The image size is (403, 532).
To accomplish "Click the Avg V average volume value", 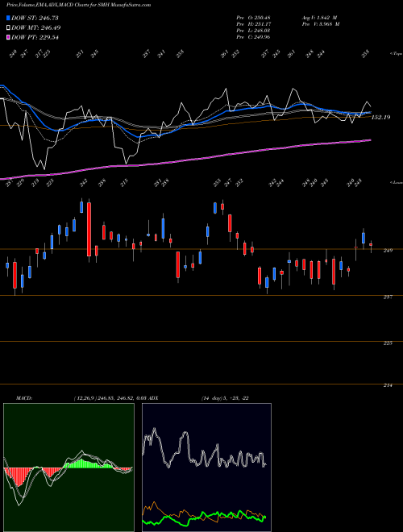I will click(x=319, y=17).
